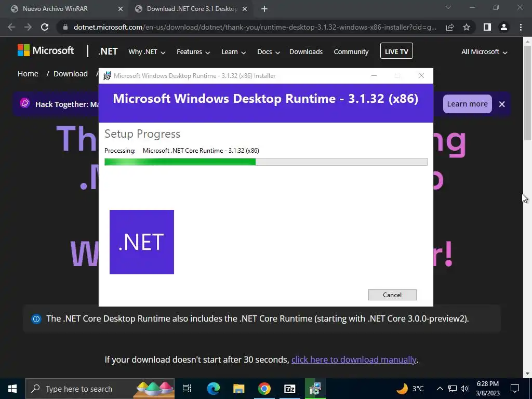Click the Hack Together banner icon
Screen dimensions: 532x399
pos(25,103)
